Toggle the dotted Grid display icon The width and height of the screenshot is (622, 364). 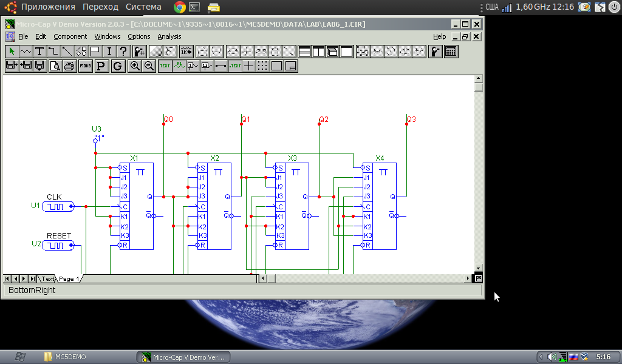tap(262, 66)
